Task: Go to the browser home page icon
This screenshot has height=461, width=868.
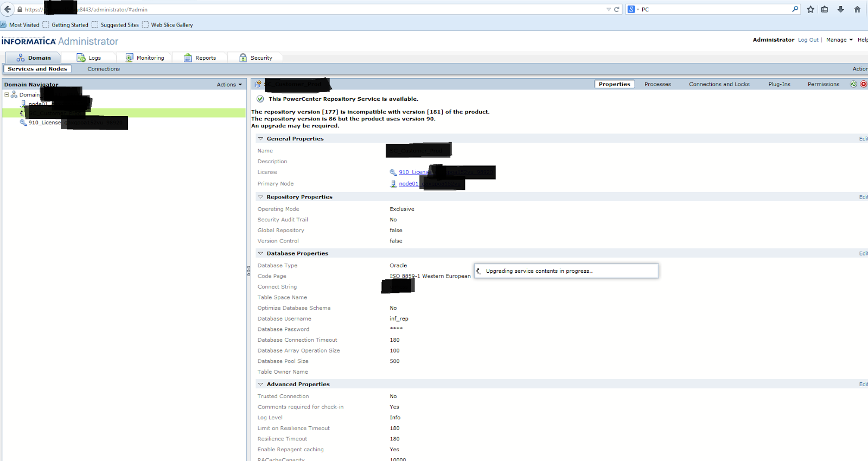Action: pyautogui.click(x=857, y=9)
